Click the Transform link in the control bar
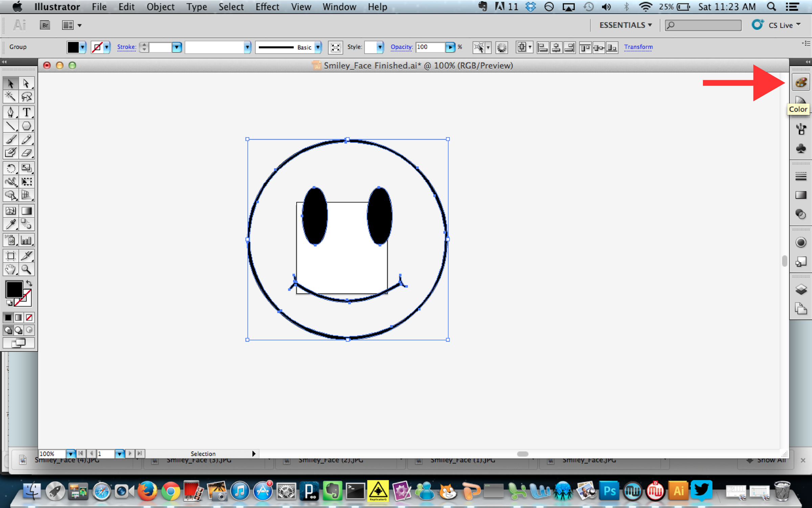 pos(638,47)
